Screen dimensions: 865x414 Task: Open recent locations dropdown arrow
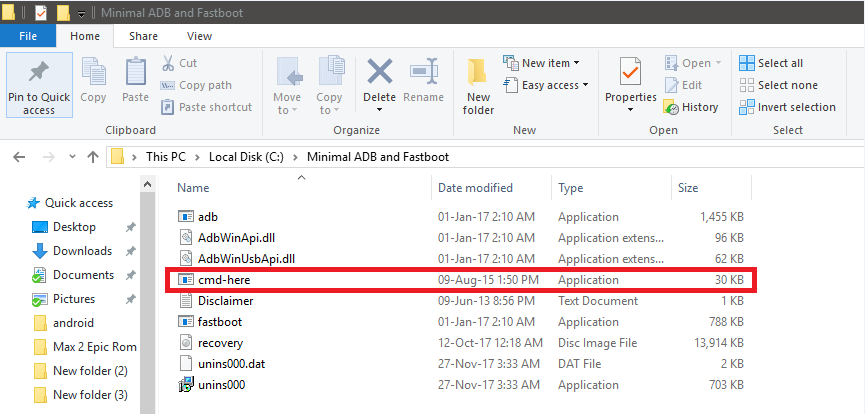pos(72,157)
